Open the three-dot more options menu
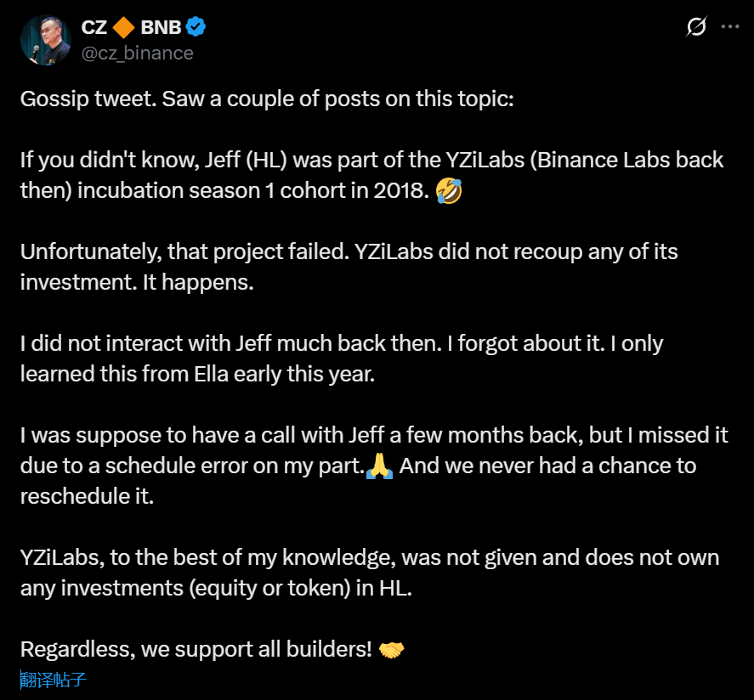Screen dimensions: 754x700 coord(729,27)
